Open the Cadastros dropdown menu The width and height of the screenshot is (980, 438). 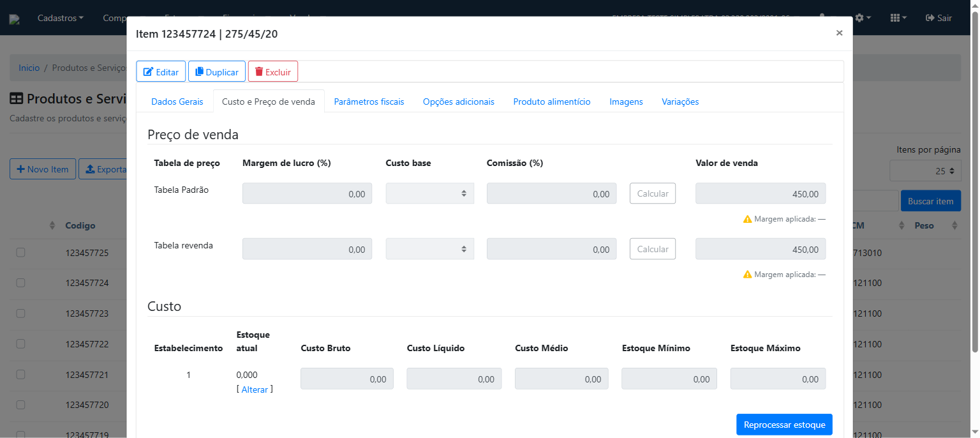[x=61, y=18]
